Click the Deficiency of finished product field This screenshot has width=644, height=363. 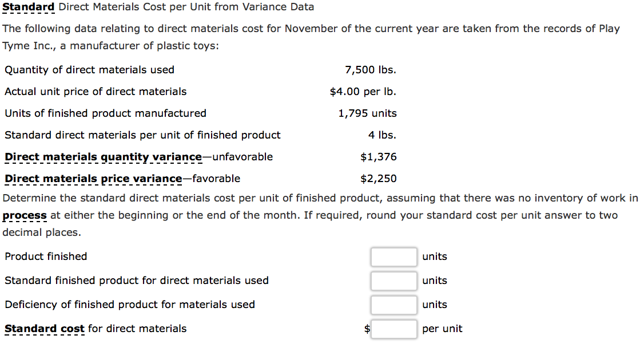point(393,305)
